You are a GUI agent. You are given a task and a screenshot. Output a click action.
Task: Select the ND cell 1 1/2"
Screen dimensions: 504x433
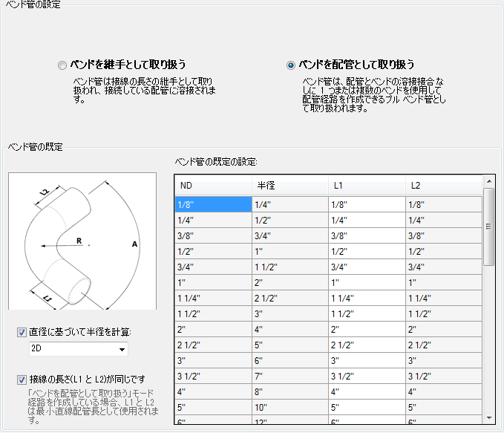click(x=214, y=313)
